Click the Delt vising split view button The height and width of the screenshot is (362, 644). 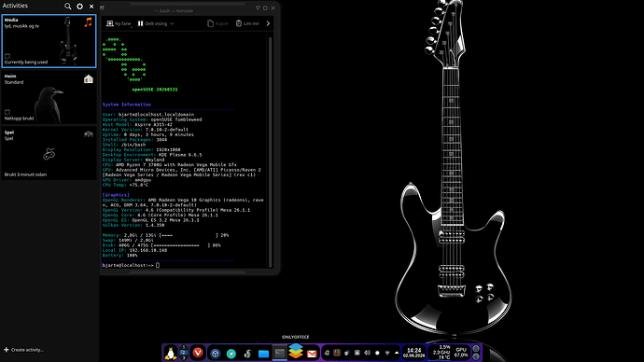coord(152,24)
